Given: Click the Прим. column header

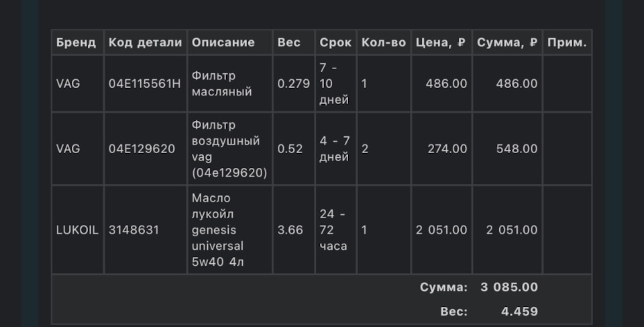Looking at the screenshot, I should point(567,42).
